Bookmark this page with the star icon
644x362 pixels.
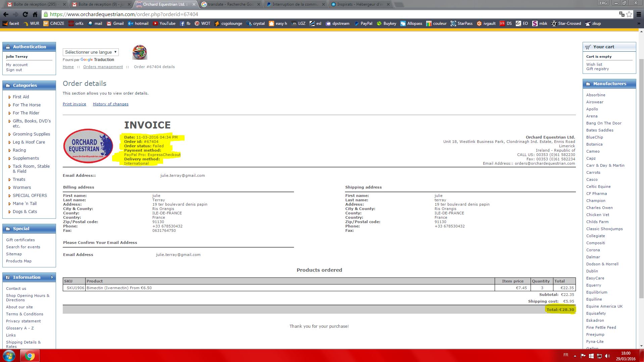tap(629, 14)
